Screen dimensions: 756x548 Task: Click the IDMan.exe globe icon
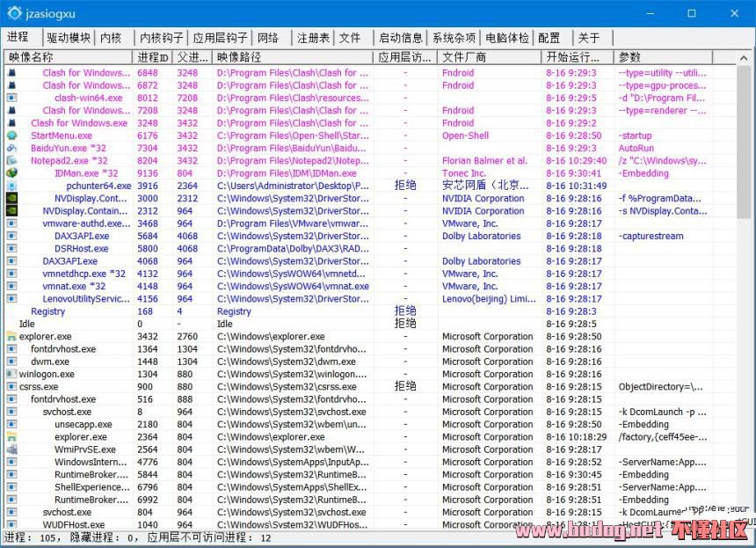11,173
